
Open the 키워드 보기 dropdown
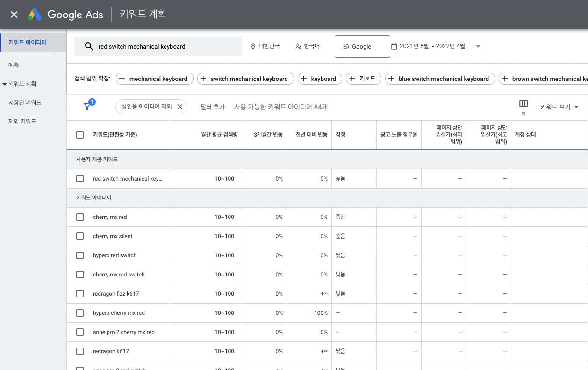tap(559, 107)
